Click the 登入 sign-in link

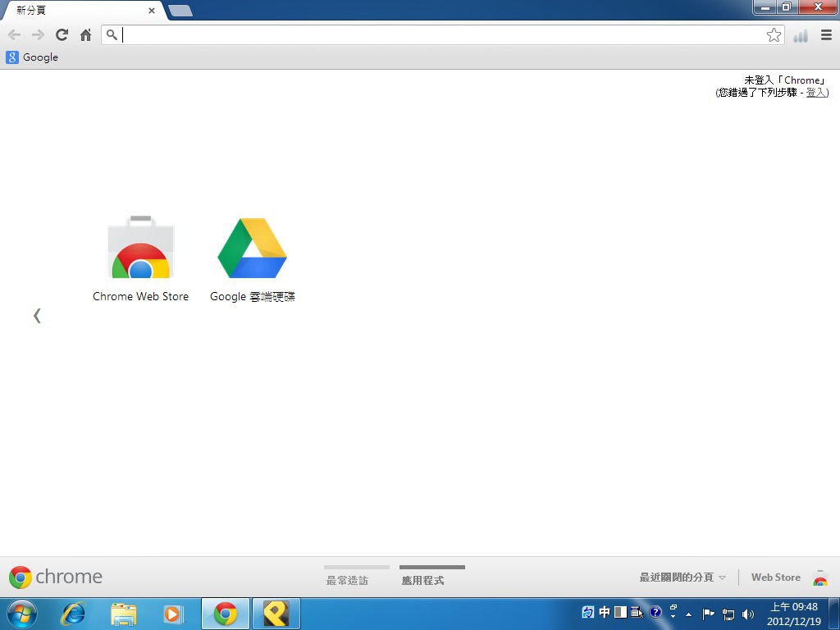(x=816, y=92)
